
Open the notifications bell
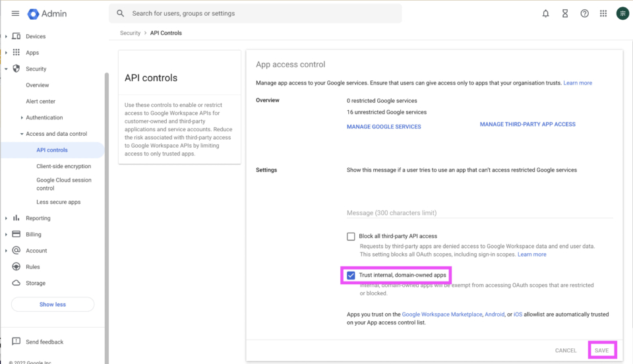(545, 14)
